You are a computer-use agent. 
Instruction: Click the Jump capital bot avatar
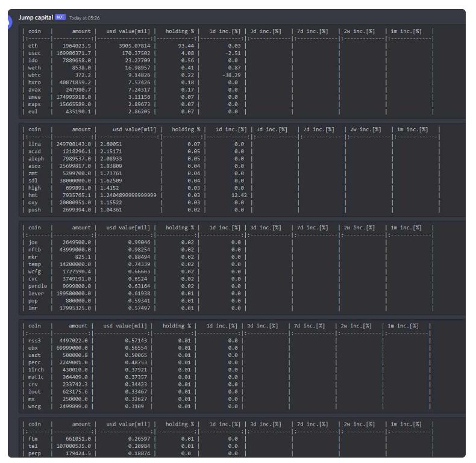(x=5, y=21)
